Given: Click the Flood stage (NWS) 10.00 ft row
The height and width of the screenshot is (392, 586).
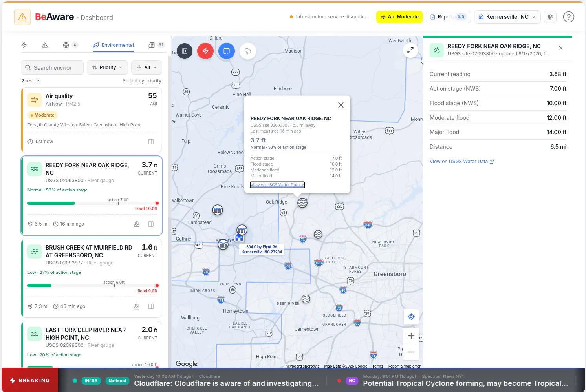Looking at the screenshot, I should 498,103.
